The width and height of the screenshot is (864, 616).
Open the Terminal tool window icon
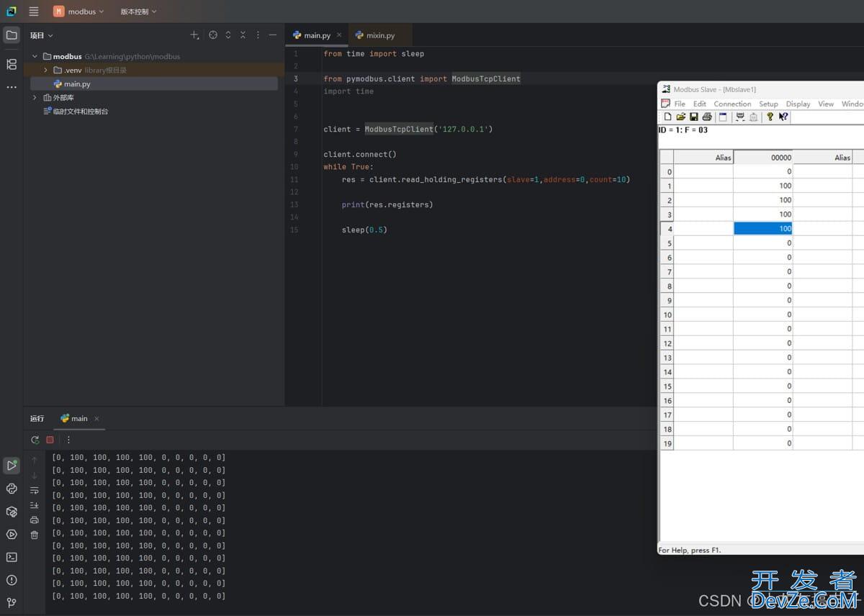coord(12,557)
